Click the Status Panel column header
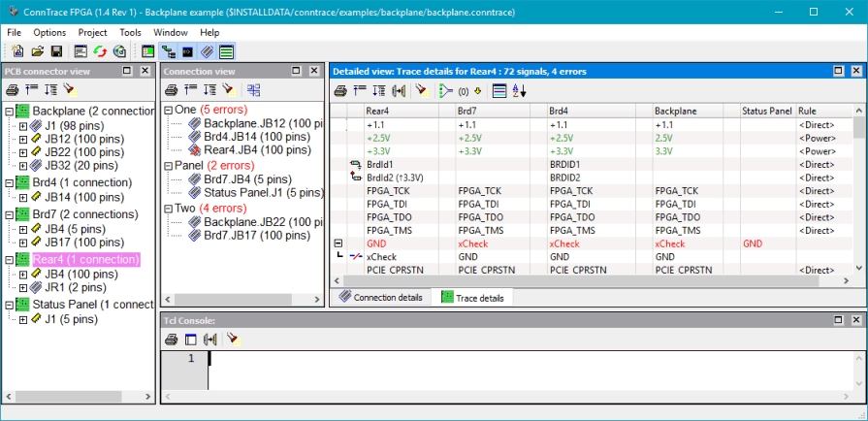The width and height of the screenshot is (868, 421). (767, 111)
